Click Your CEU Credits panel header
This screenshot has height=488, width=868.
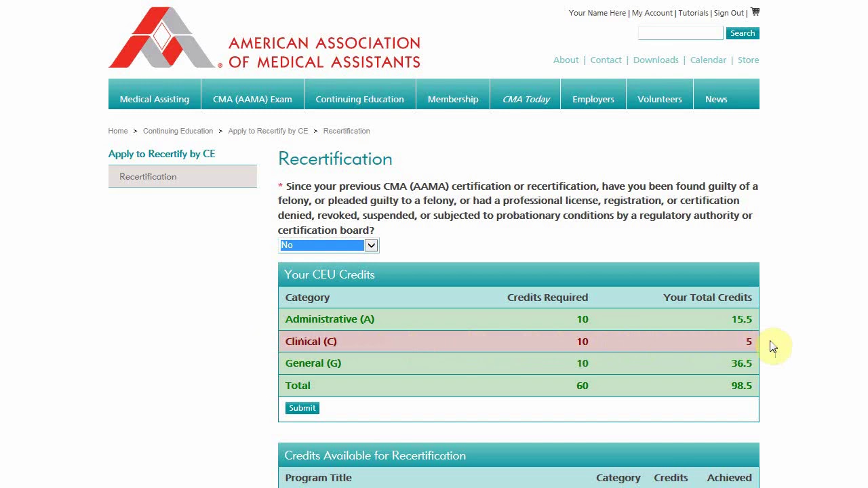click(x=518, y=274)
